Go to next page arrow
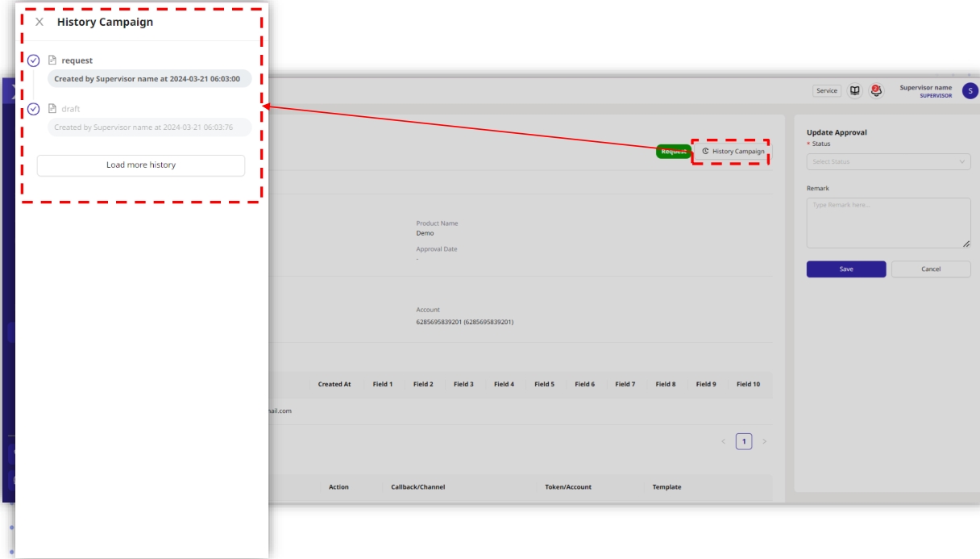 pyautogui.click(x=764, y=441)
